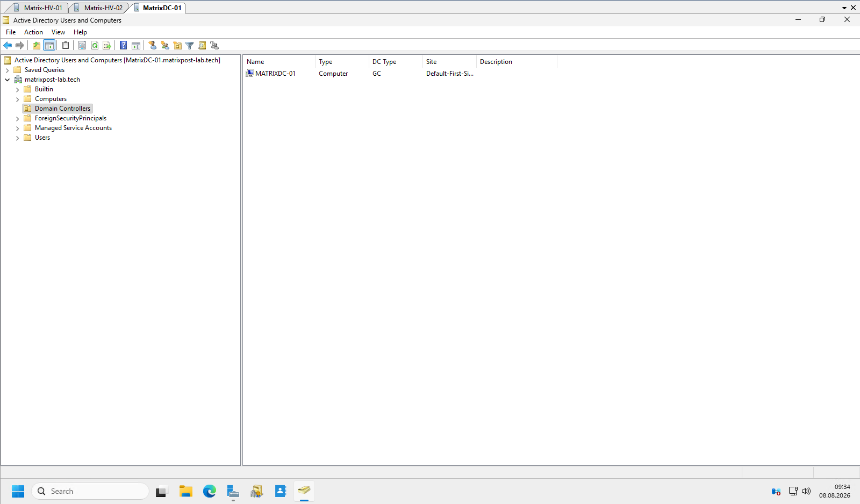Select Domain Controllers OU in tree

62,109
